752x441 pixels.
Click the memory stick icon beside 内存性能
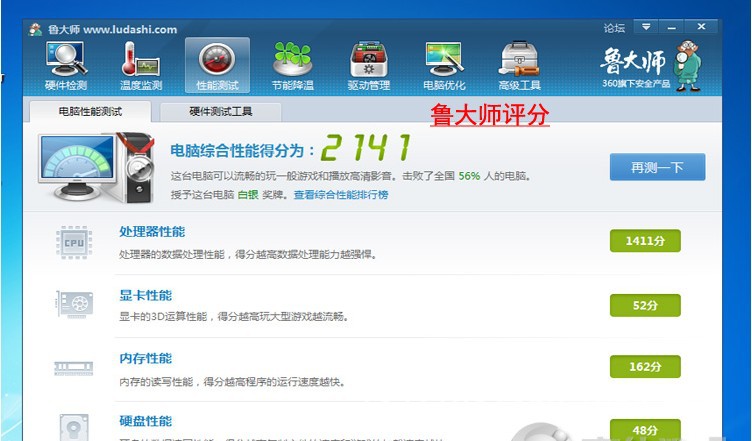point(73,368)
